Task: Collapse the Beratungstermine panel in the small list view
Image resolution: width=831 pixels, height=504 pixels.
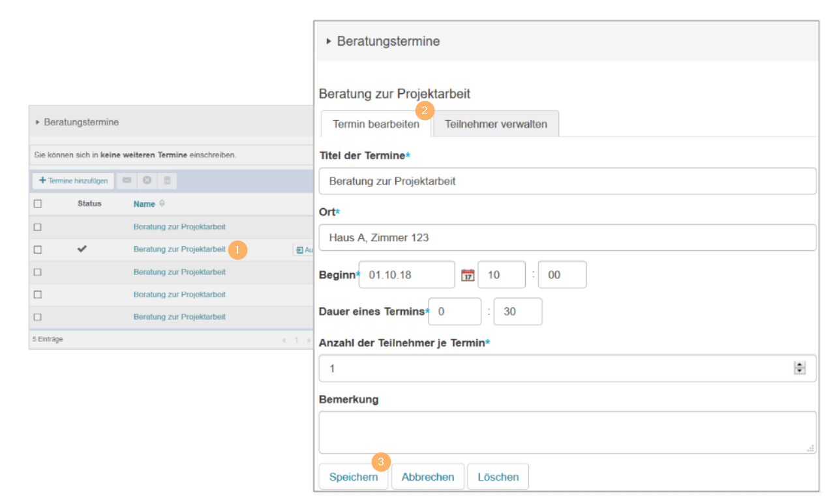Action: coord(38,122)
